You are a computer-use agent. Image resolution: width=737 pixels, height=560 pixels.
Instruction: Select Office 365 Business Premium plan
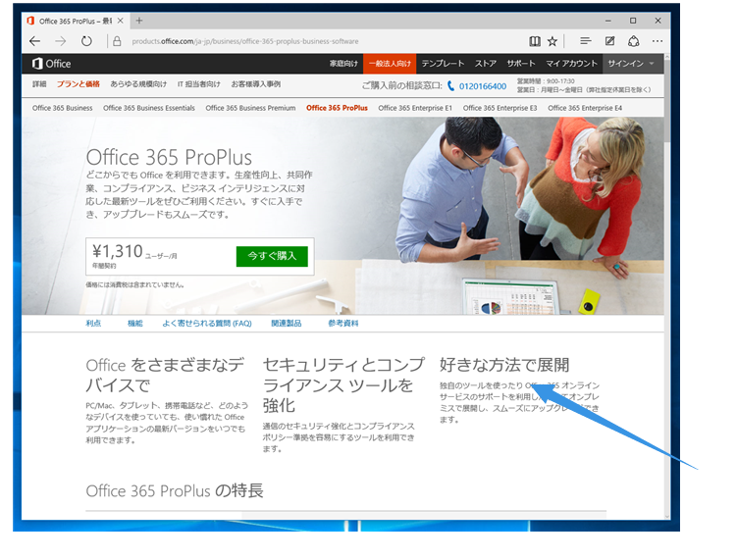point(250,108)
